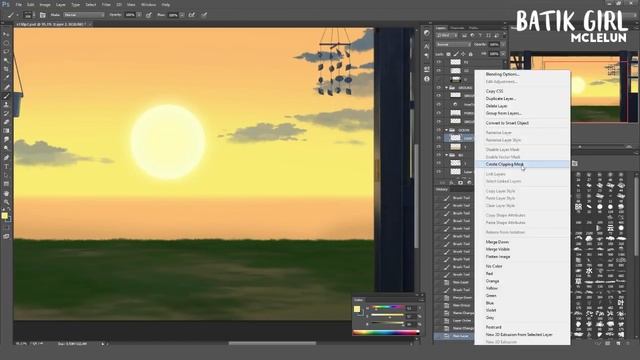640x360 pixels.
Task: Click the foreground color swatch in toolbox
Action: pos(4,216)
